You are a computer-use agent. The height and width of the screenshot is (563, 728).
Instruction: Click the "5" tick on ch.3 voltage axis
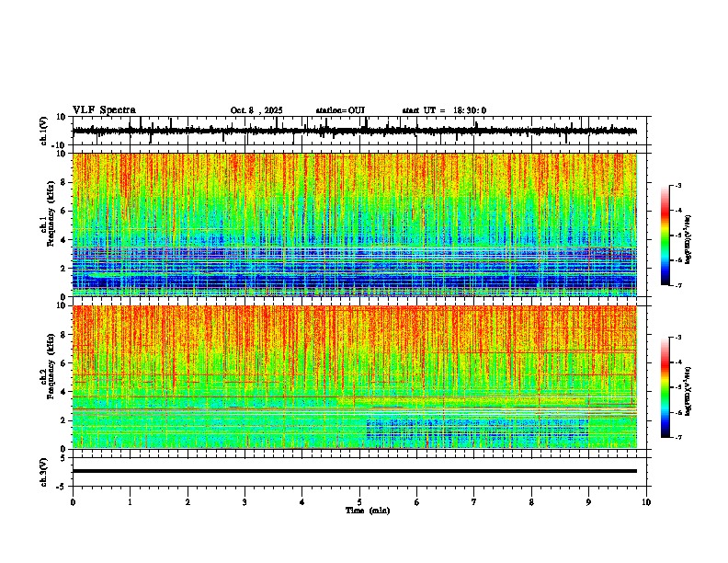(x=64, y=458)
